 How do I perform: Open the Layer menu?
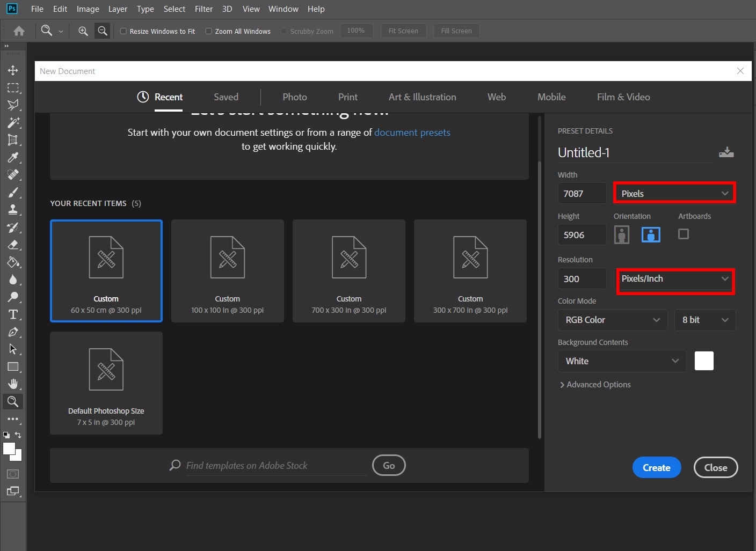[x=118, y=9]
